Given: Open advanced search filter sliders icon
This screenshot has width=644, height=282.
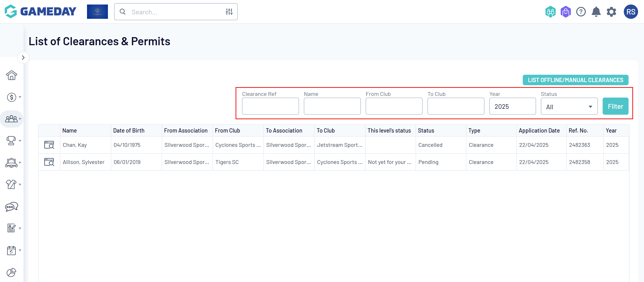Looking at the screenshot, I should (x=229, y=12).
